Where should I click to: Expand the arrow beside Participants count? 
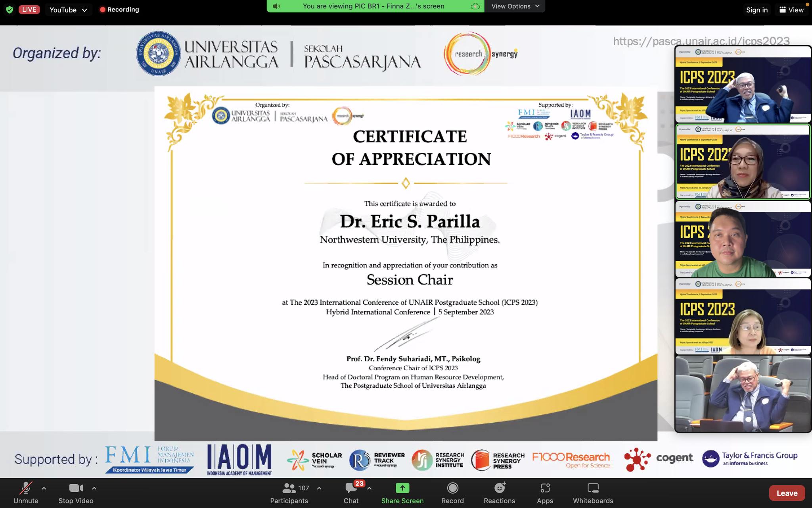[x=319, y=488]
